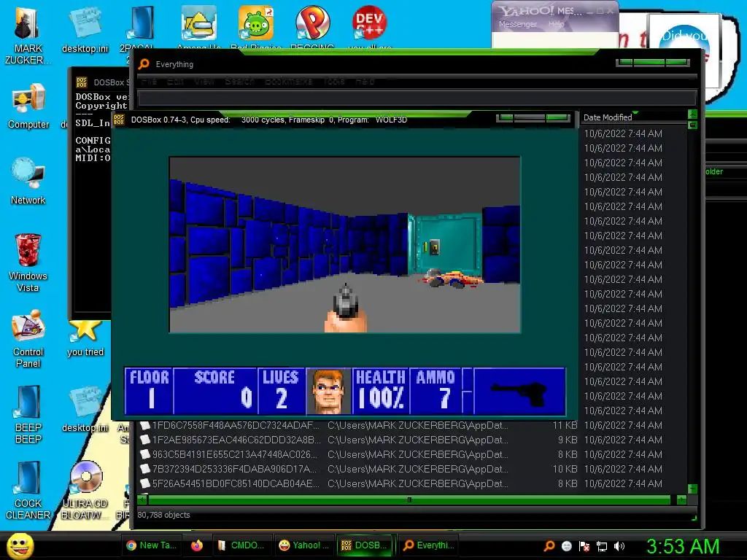The width and height of the screenshot is (747, 560).
Task: Open the smiley face Start button
Action: pos(20,545)
